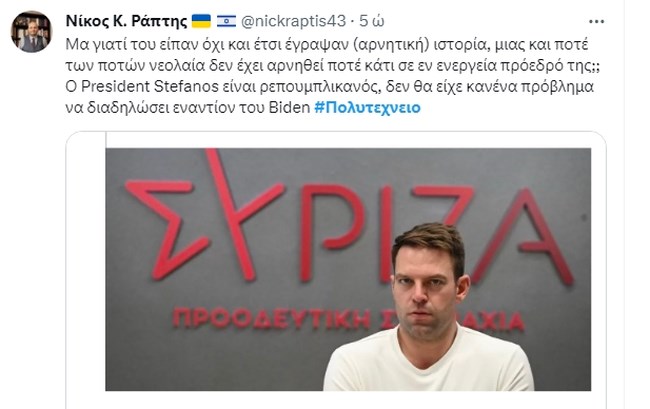The image size is (650, 409).
Task: Visit the @nickraptis43 handle link
Action: pyautogui.click(x=293, y=21)
